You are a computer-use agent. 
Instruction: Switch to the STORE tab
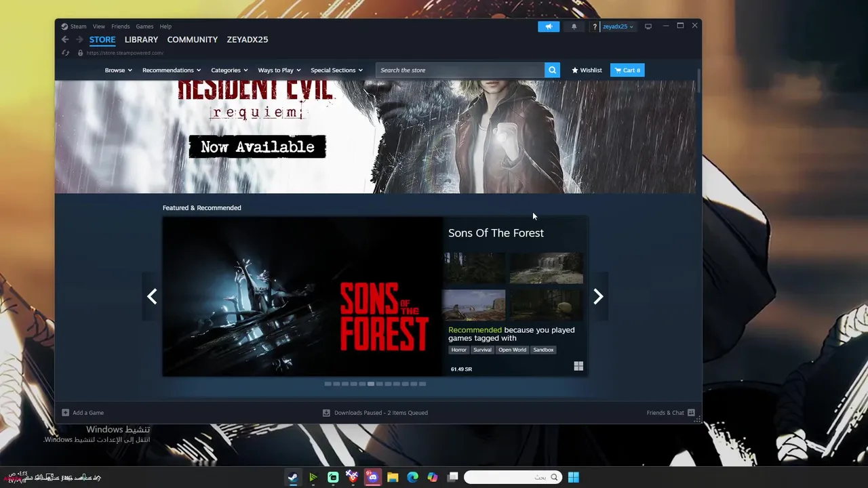(x=102, y=39)
